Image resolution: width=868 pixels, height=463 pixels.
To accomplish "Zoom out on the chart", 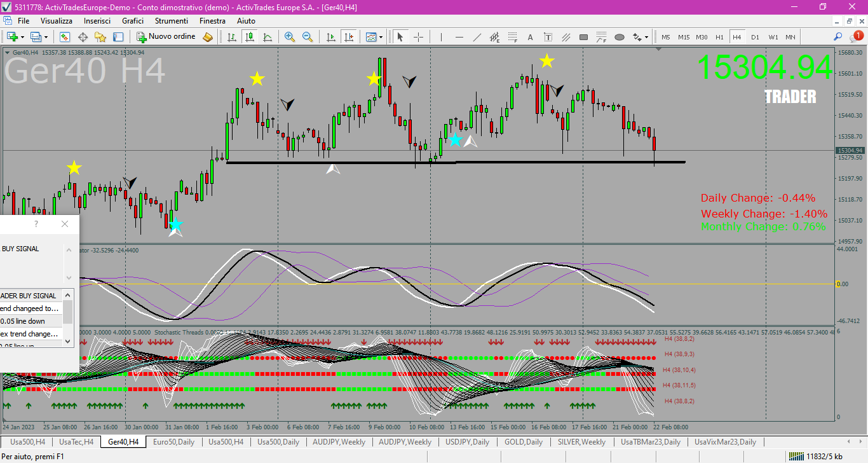I will tap(308, 37).
